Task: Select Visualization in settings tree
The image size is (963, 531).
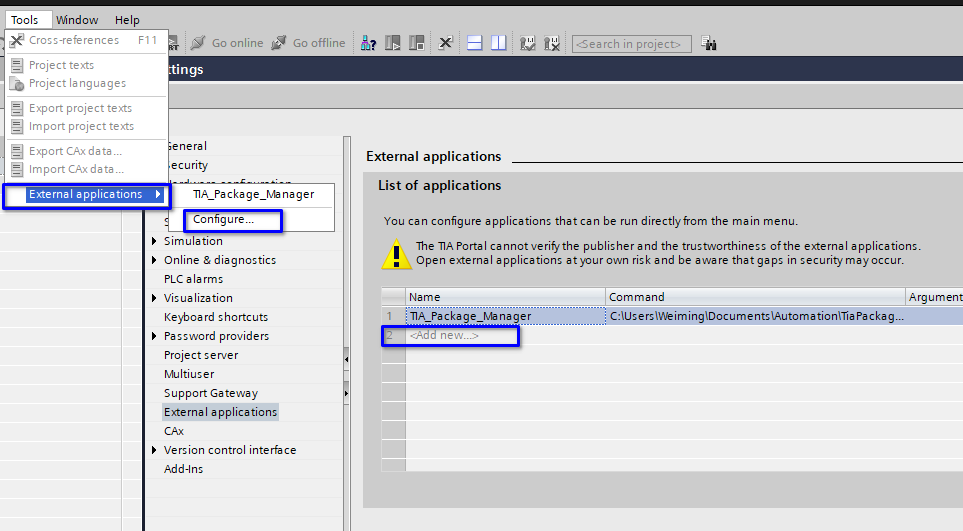Action: (198, 298)
